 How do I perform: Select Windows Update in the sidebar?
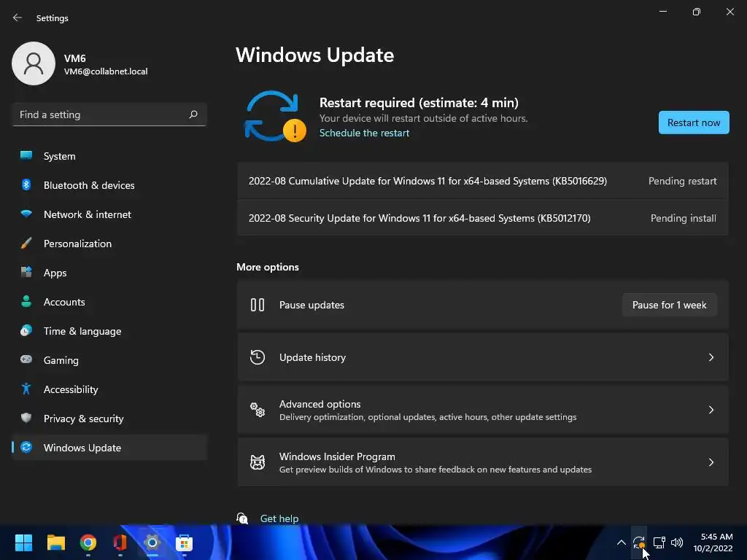[109, 448]
